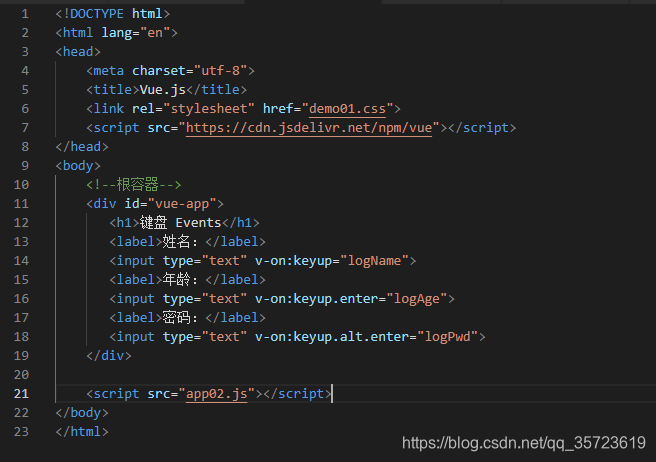Click the closing head tag
This screenshot has width=656, height=462.
point(82,147)
